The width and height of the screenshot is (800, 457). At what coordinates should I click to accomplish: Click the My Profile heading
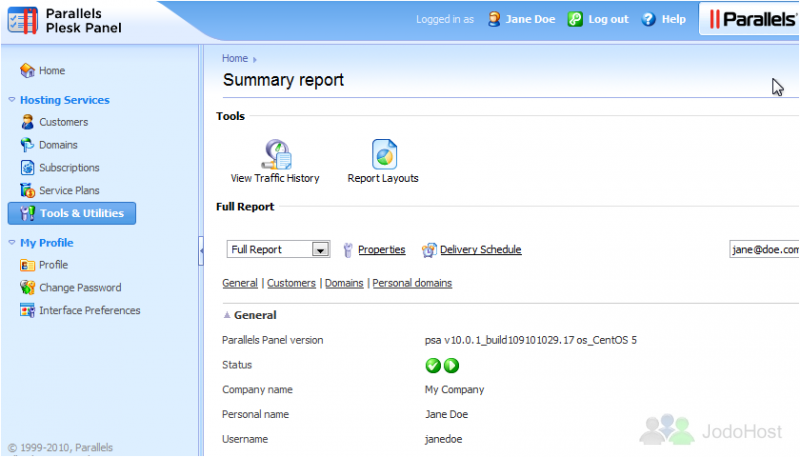[47, 243]
